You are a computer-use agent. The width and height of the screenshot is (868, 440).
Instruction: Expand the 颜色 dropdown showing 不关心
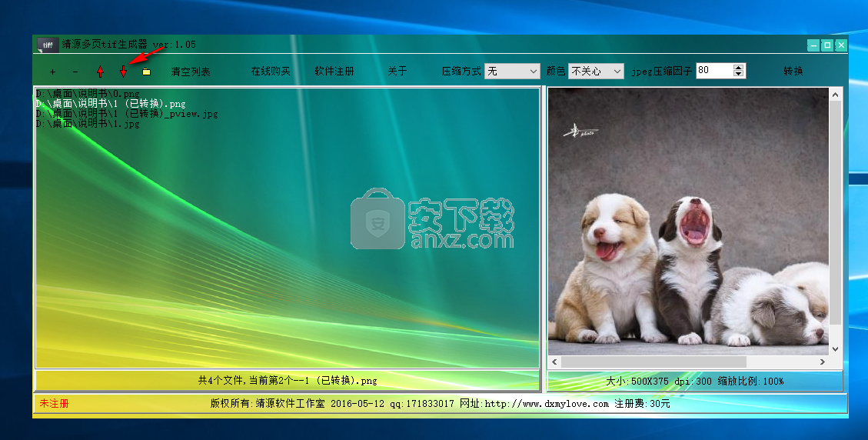pos(596,71)
